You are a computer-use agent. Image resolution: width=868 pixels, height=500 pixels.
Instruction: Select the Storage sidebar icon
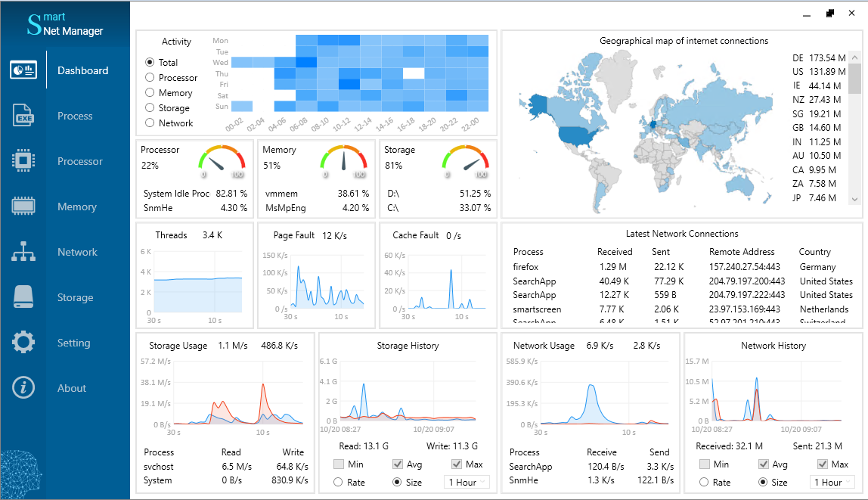tap(23, 297)
